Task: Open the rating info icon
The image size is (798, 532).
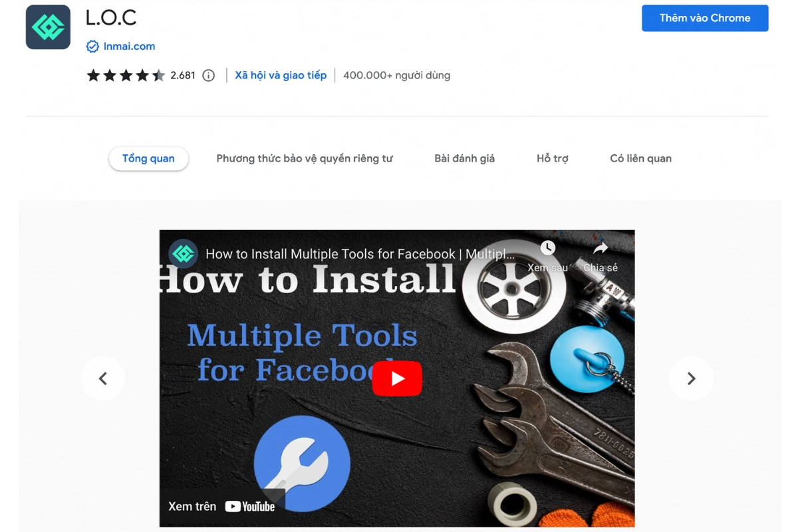Action: pyautogui.click(x=209, y=75)
